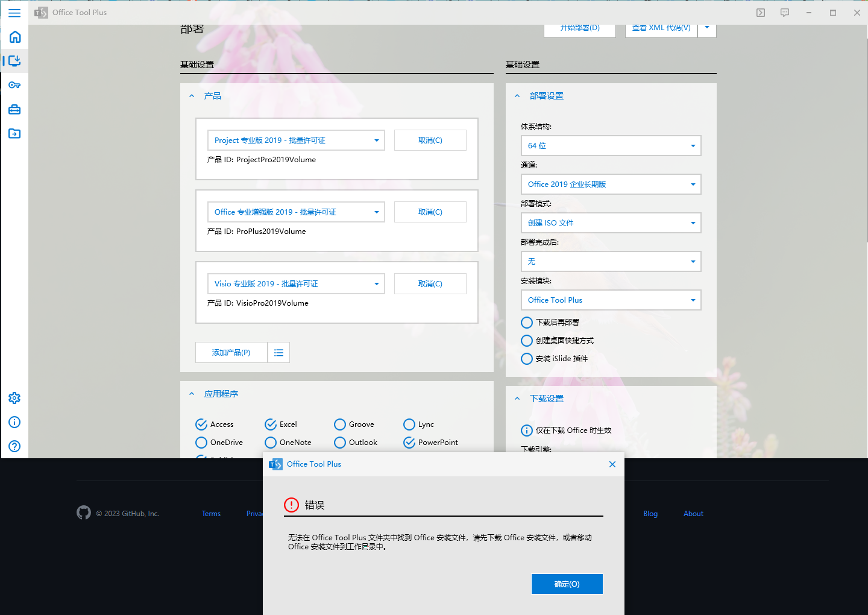Image resolution: width=868 pixels, height=615 pixels.
Task: Open Office Tool Plus settings (gear icon)
Action: [x=14, y=397]
